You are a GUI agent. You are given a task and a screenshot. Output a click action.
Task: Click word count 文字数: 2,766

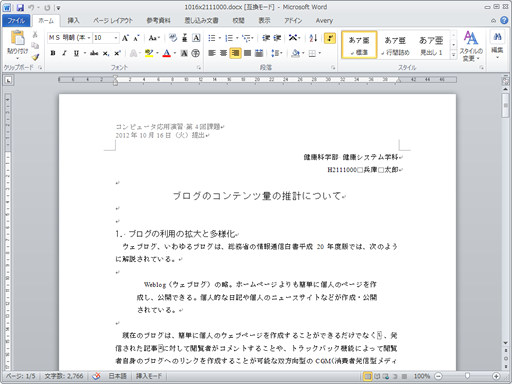64,376
